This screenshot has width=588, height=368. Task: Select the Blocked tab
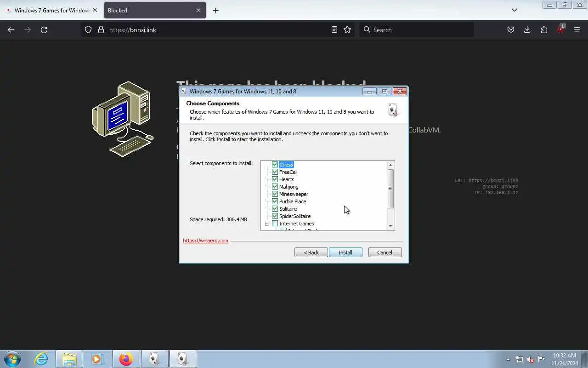tap(149, 10)
